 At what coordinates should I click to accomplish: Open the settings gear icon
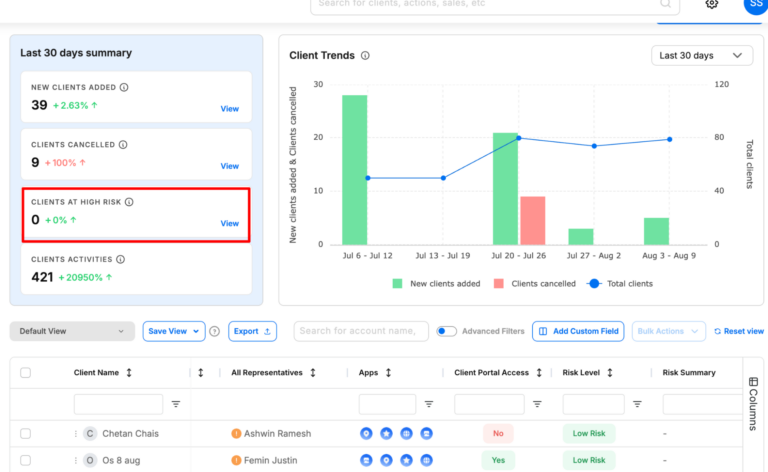click(x=712, y=4)
